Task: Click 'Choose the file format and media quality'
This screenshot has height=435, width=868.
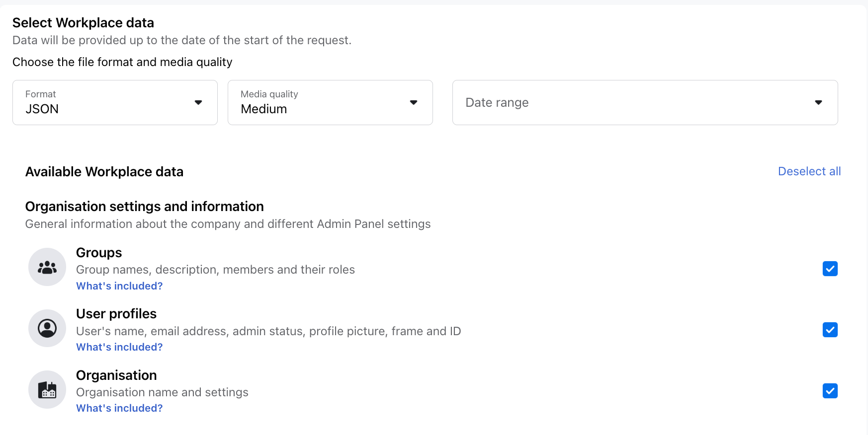Action: click(122, 62)
